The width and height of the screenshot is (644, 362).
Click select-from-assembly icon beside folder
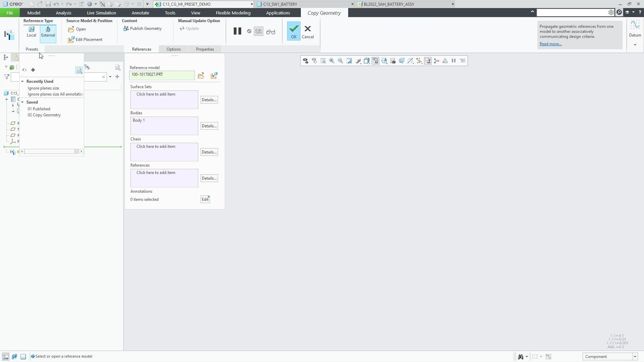tap(214, 76)
